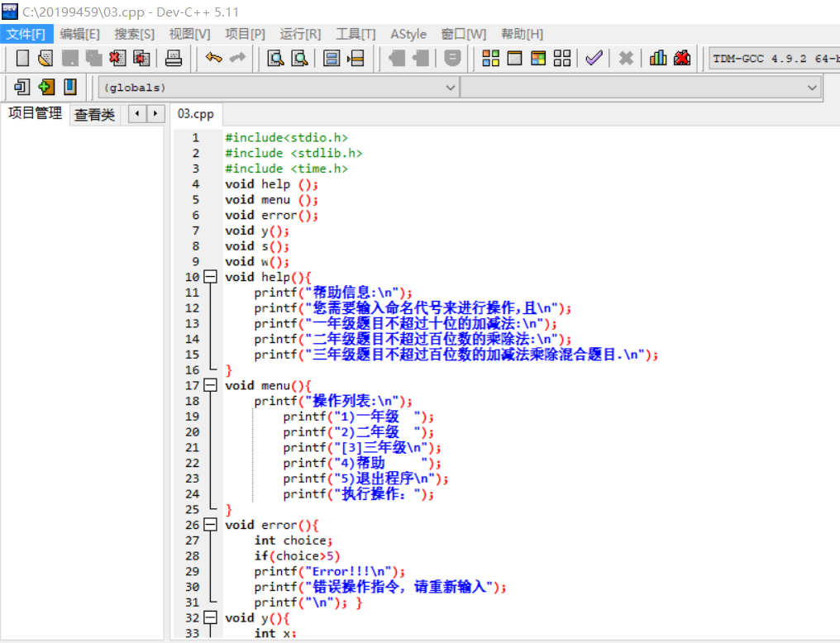
Task: Click the Compile and Run icon
Action: (538, 58)
